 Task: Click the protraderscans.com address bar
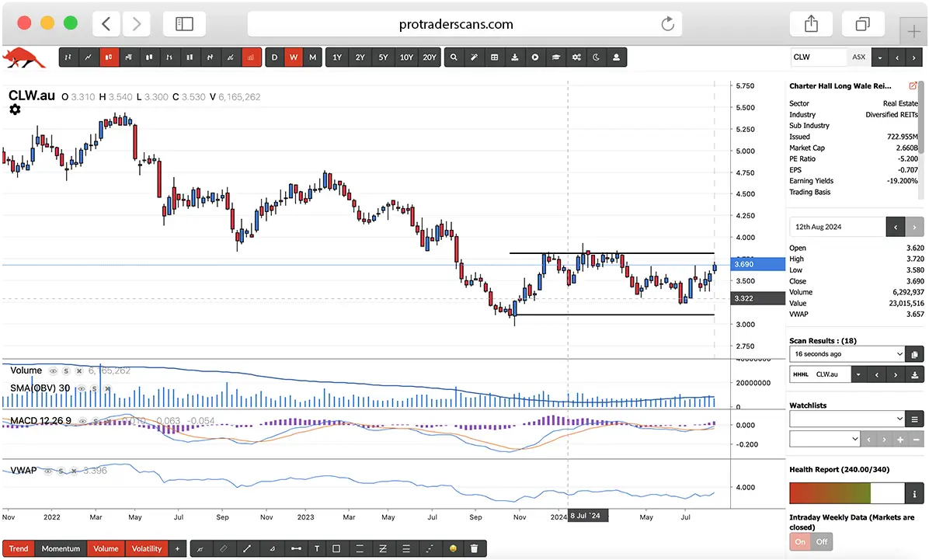coord(464,24)
